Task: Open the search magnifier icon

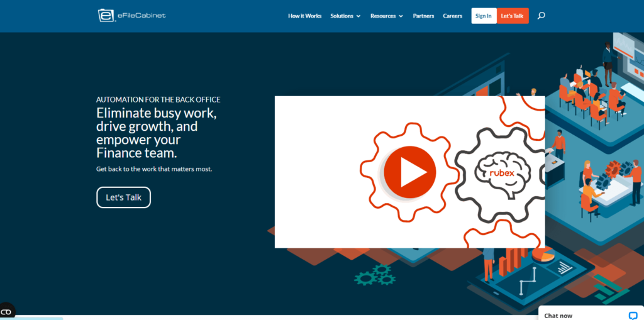Action: pos(541,16)
